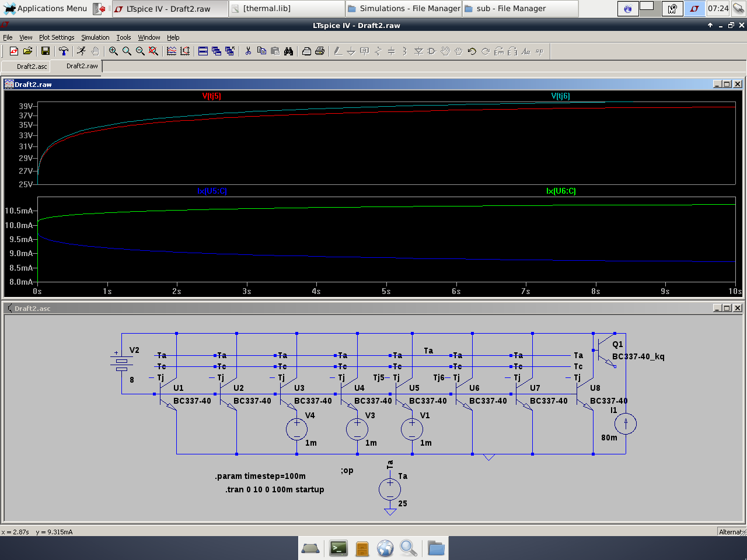Screen dimensions: 747x560
Task: Open the View menu
Action: click(x=26, y=37)
